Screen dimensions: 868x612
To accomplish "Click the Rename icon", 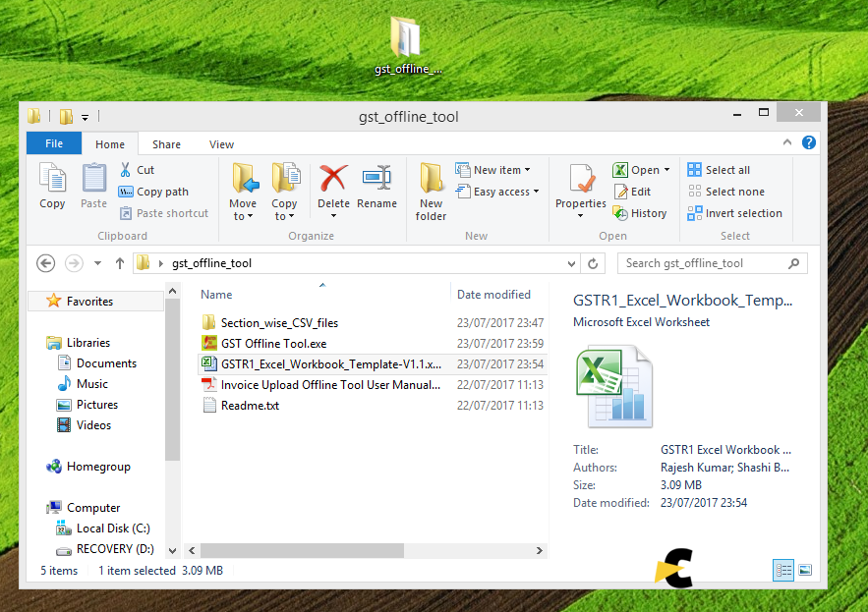I will tap(376, 178).
